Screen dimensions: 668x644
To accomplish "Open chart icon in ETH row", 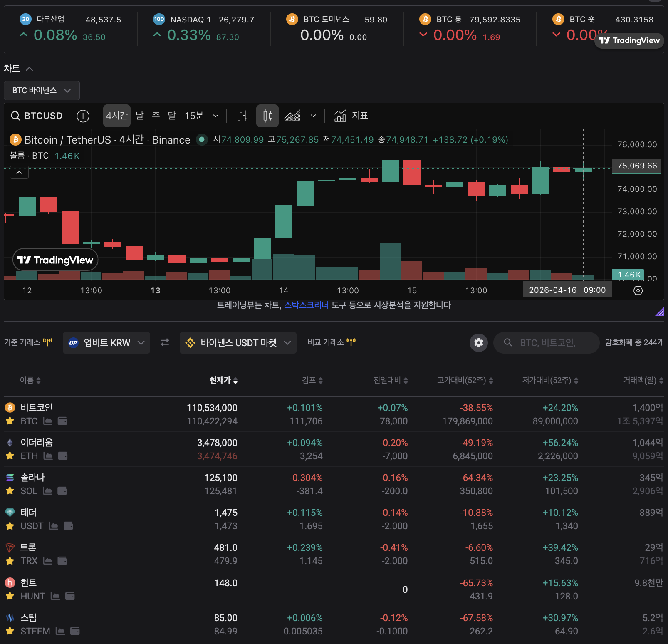I will pyautogui.click(x=48, y=456).
